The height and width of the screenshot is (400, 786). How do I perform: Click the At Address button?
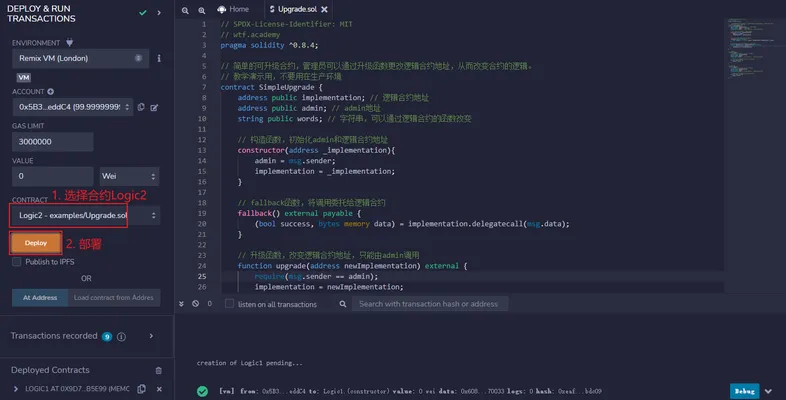[40, 298]
